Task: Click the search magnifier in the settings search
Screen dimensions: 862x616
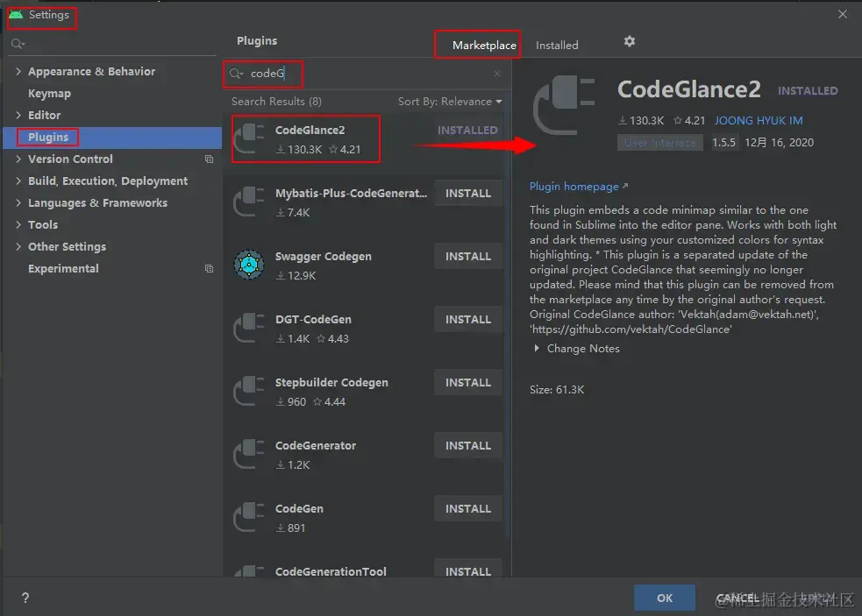Action: pos(18,44)
